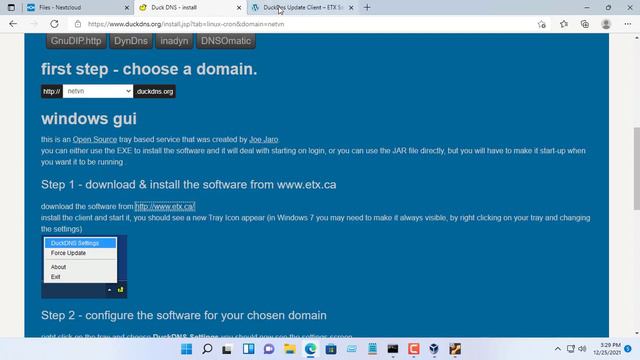640x360 pixels.
Task: Close the Files - Nextcloud tab
Action: tap(127, 7)
